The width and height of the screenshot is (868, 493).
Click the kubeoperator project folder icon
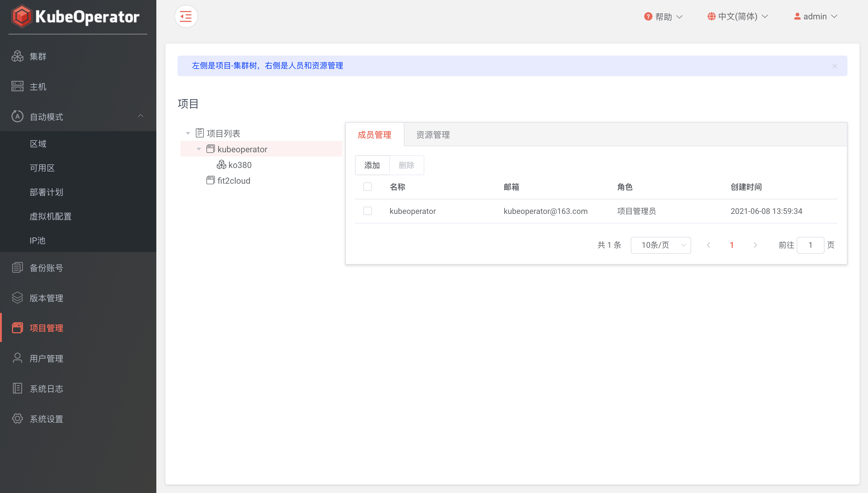point(210,149)
